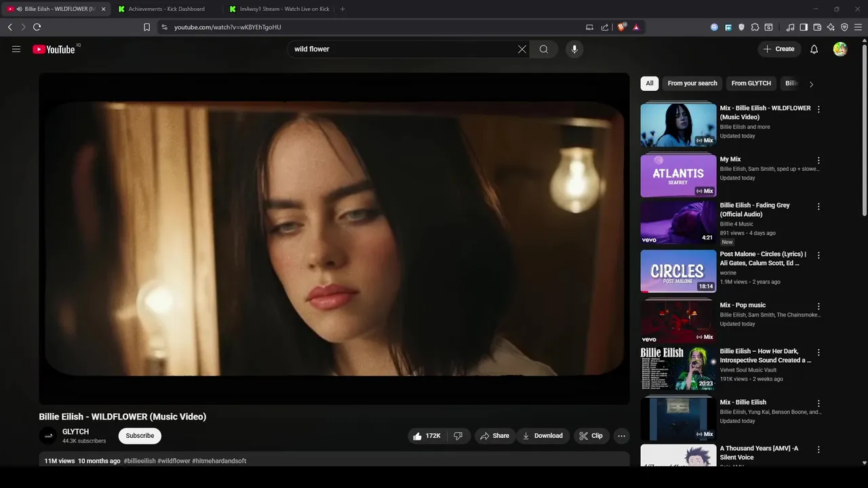Start voice search with microphone

[x=574, y=49]
